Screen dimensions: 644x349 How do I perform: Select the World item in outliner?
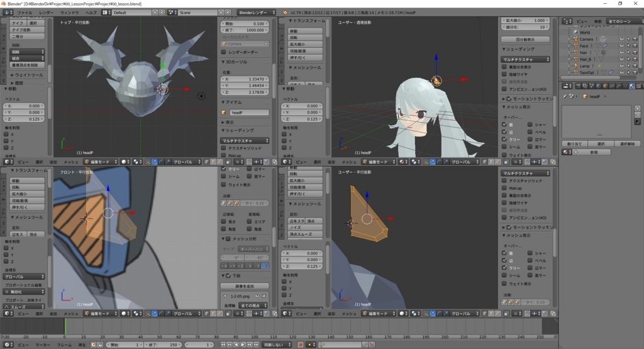tap(584, 33)
